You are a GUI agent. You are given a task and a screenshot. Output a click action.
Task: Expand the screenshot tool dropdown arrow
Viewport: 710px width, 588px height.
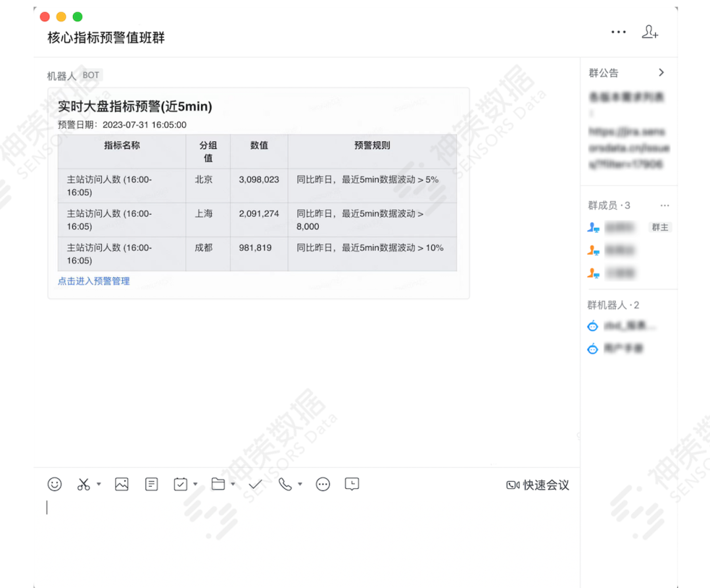pyautogui.click(x=97, y=484)
